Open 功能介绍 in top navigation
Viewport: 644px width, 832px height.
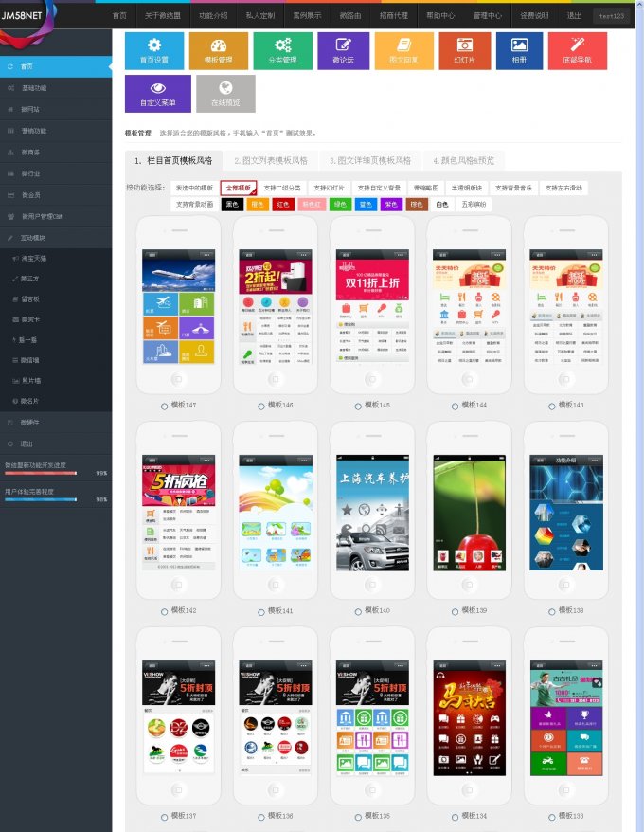[x=213, y=16]
